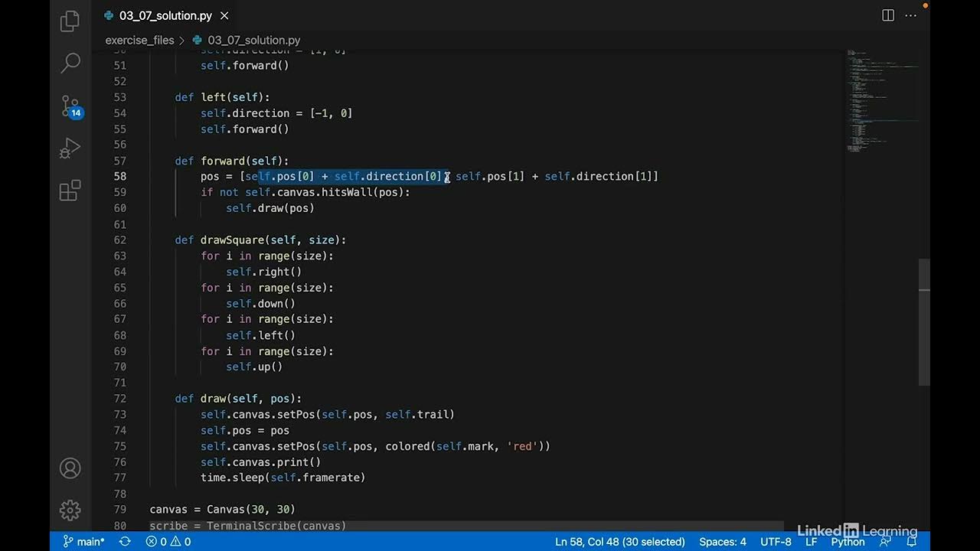This screenshot has width=980, height=551.
Task: Click the 'red' string on line 75
Action: [524, 446]
